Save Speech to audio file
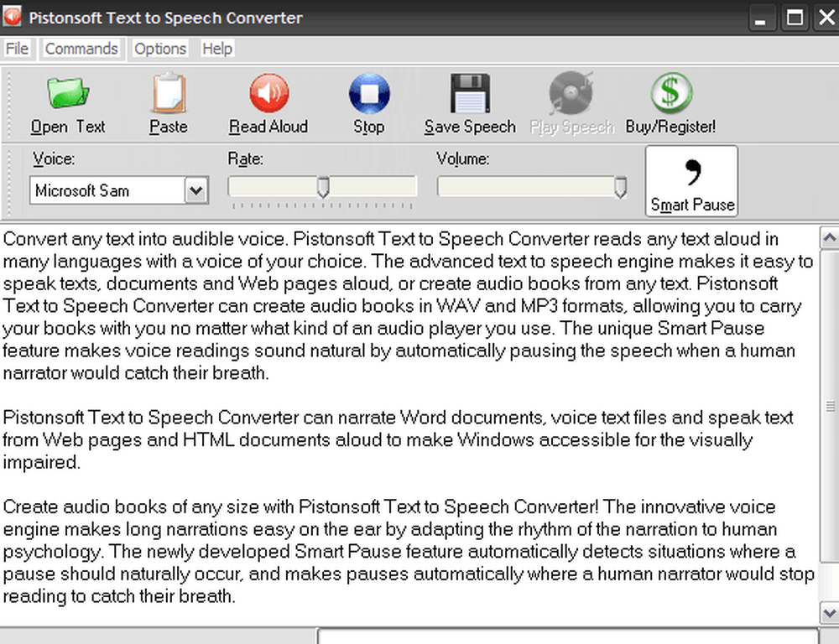The image size is (839, 644). (470, 104)
